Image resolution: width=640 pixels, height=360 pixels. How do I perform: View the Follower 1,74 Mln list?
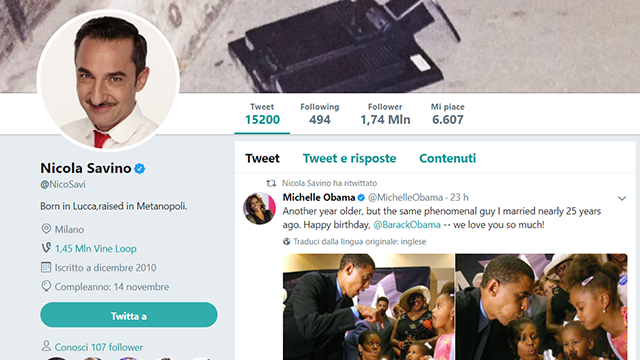(385, 114)
